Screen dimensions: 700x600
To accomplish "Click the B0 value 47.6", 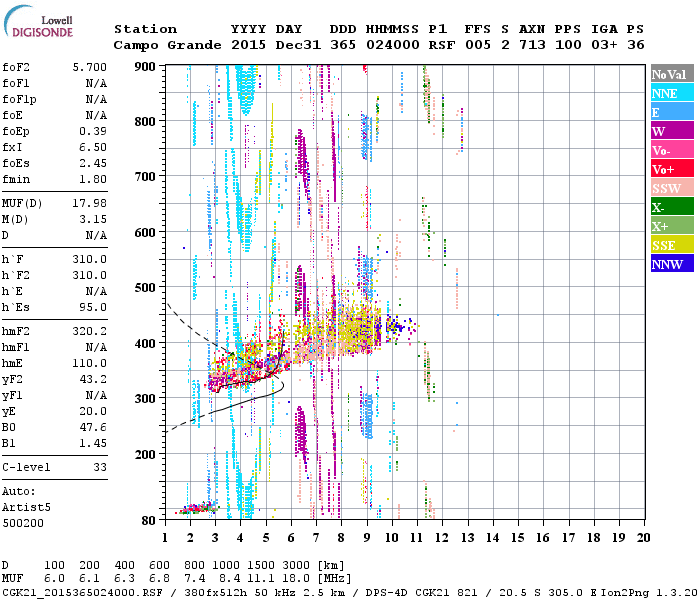I will [x=93, y=428].
